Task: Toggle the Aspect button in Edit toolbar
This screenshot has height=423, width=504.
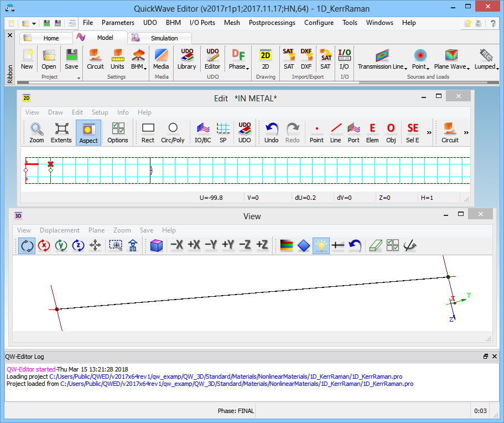Action: [x=89, y=132]
